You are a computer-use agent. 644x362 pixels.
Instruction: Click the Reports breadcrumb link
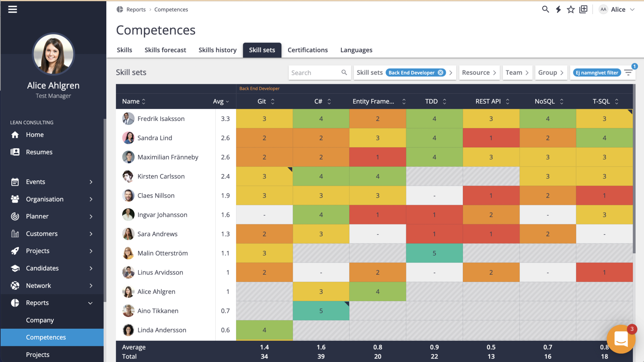point(136,9)
